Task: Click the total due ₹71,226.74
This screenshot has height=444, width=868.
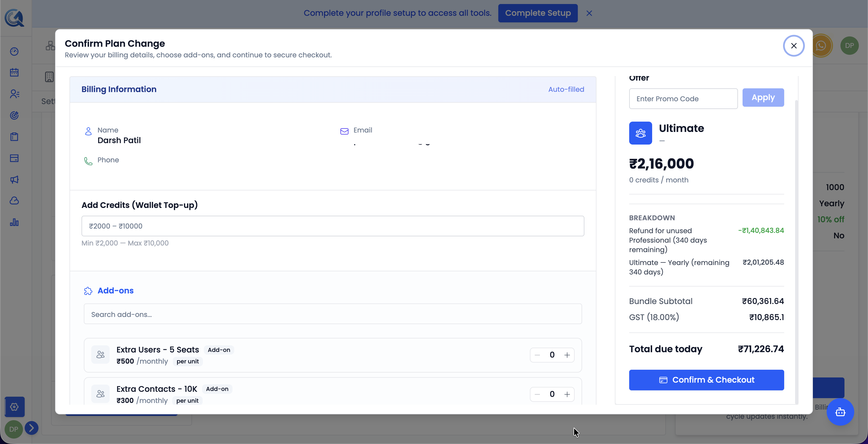Action: point(761,349)
